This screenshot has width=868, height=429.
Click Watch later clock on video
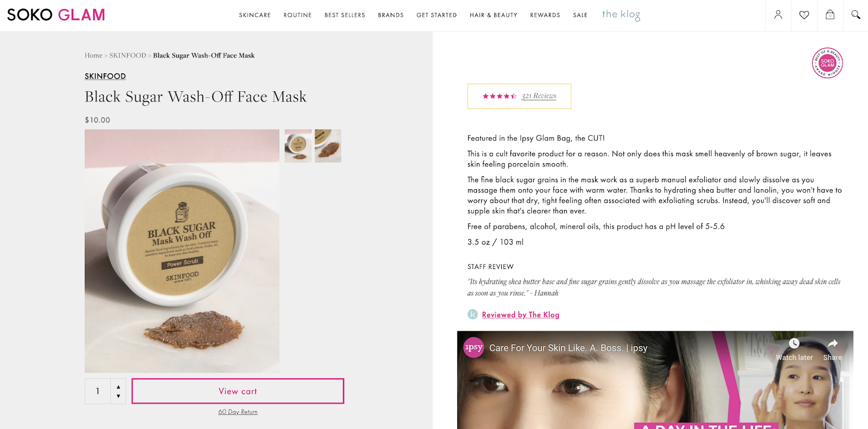[794, 344]
